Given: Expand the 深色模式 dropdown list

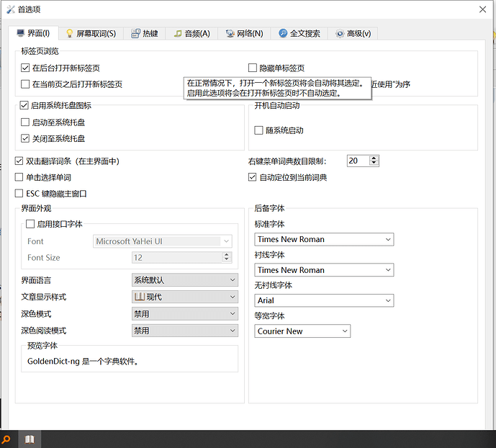Looking at the screenshot, I should click(184, 314).
